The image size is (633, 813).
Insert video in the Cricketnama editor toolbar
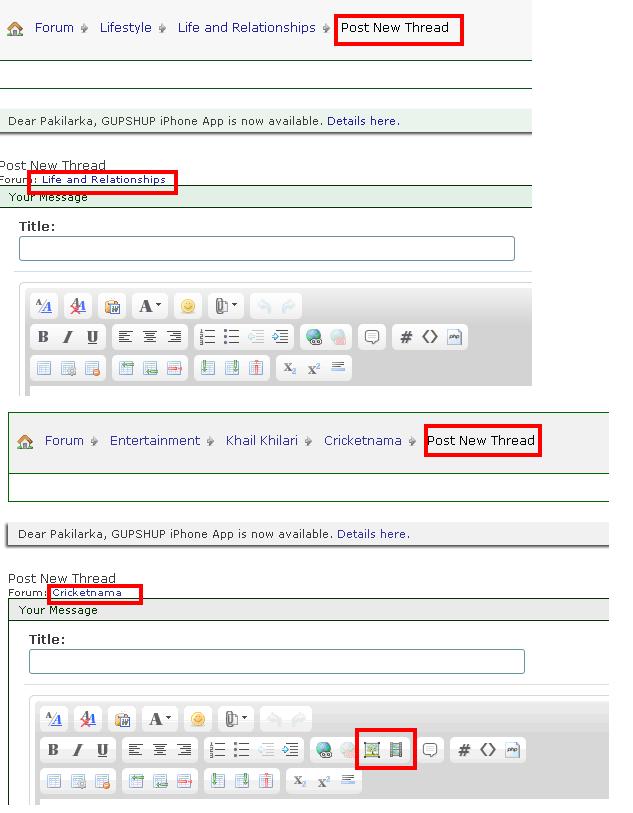point(396,750)
